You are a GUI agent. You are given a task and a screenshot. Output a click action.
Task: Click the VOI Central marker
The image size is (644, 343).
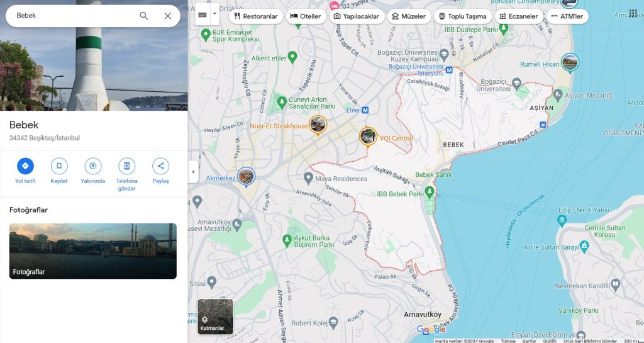[368, 137]
